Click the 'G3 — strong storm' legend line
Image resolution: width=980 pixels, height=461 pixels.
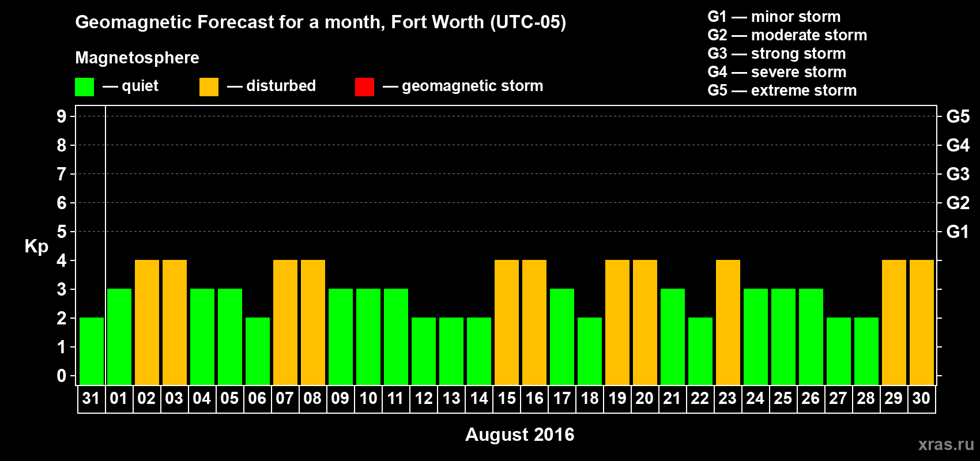click(777, 54)
